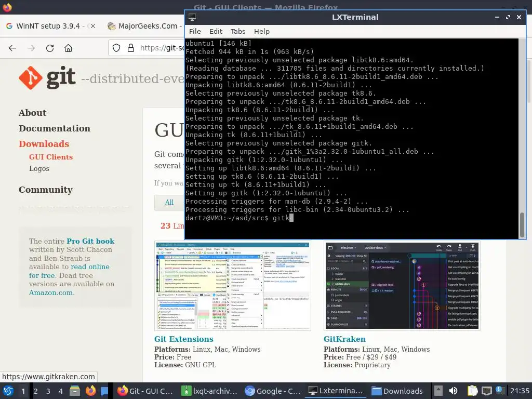This screenshot has height=399, width=532.
Task: Launch Firefox from the quick launch panel
Action: coord(90,391)
